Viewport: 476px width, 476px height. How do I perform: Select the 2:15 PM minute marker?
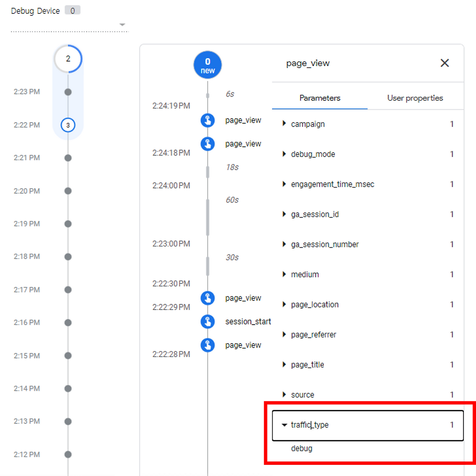coord(68,356)
